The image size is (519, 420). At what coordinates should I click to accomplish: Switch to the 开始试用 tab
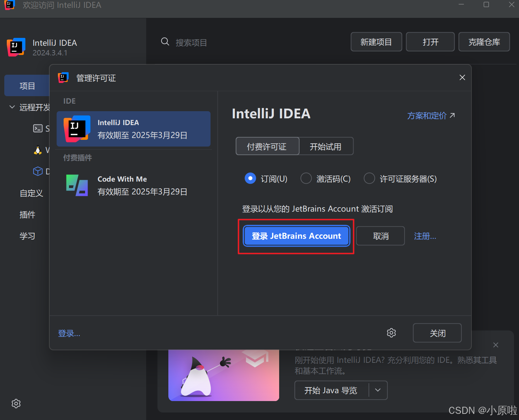pyautogui.click(x=326, y=146)
